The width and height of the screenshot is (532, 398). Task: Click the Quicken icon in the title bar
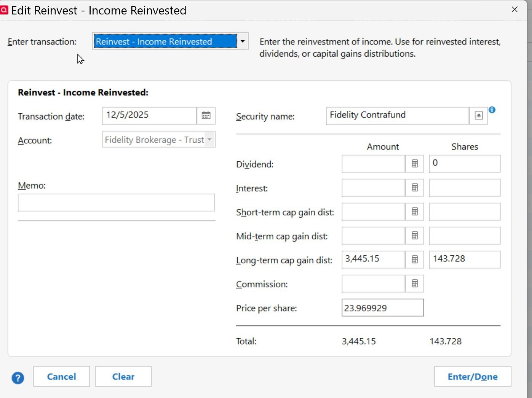coord(4,10)
